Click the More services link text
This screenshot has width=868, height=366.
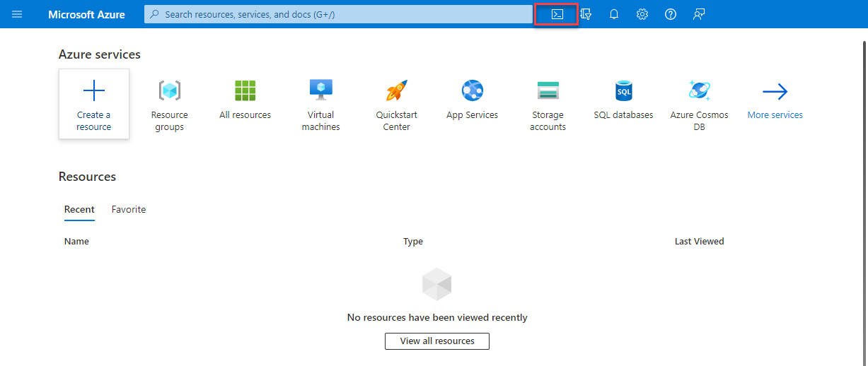click(x=775, y=115)
